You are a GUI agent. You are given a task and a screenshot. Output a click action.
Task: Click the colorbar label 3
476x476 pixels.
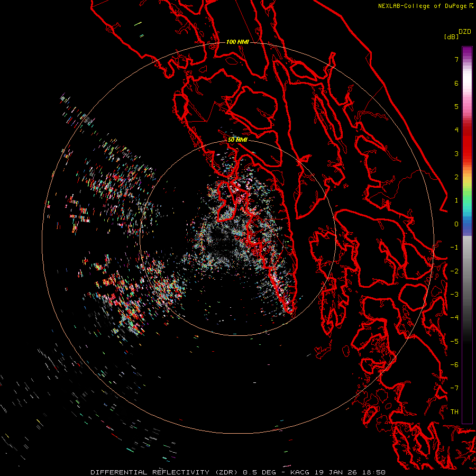[456, 153]
